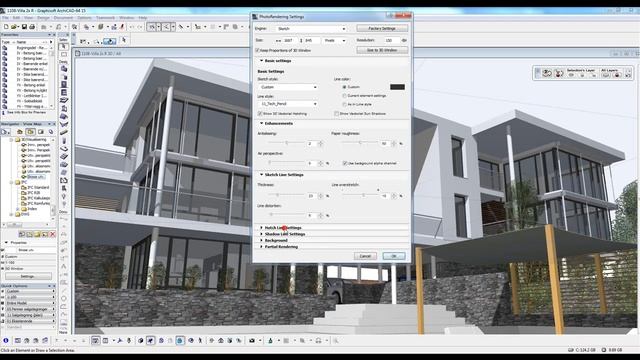Click the red pencil icon in main toolbar
640x360 pixels.
(122, 27)
